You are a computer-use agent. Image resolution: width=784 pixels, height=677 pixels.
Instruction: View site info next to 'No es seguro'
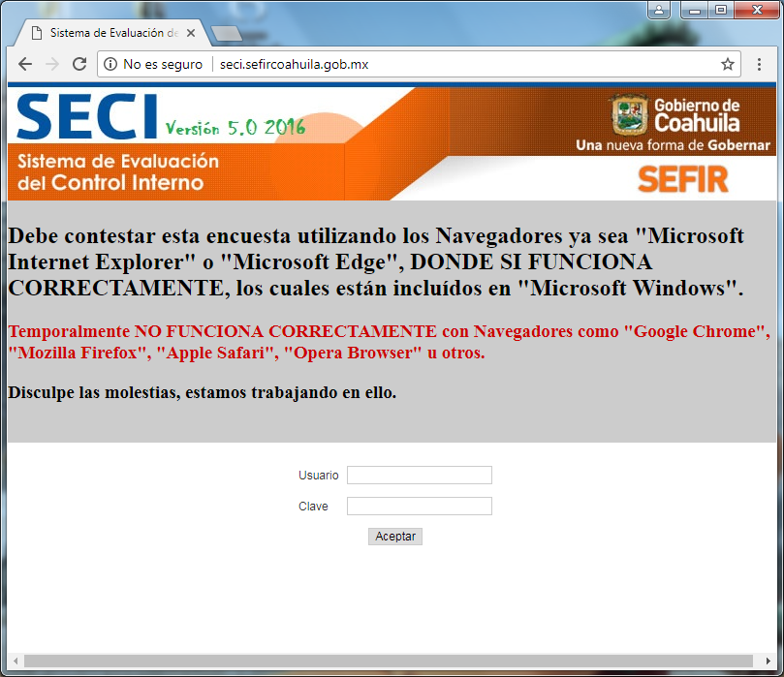click(x=110, y=65)
